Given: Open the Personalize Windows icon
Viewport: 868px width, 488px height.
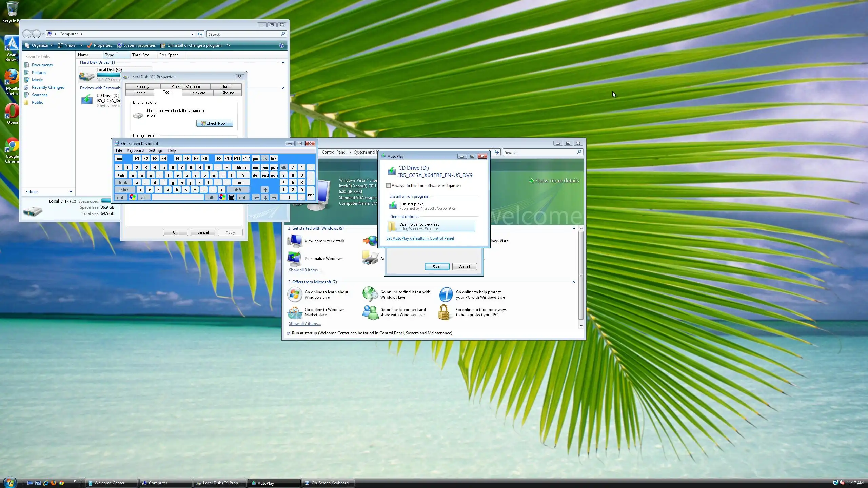Looking at the screenshot, I should tap(294, 259).
